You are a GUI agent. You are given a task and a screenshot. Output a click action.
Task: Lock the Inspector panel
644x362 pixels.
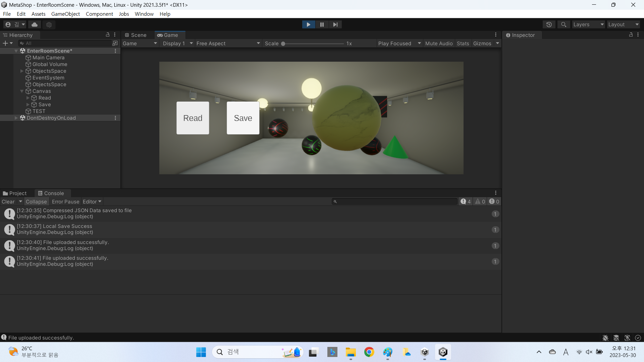tap(631, 35)
